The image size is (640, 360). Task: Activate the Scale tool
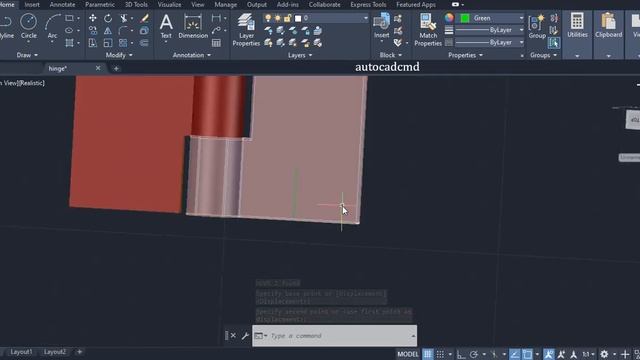[108, 43]
